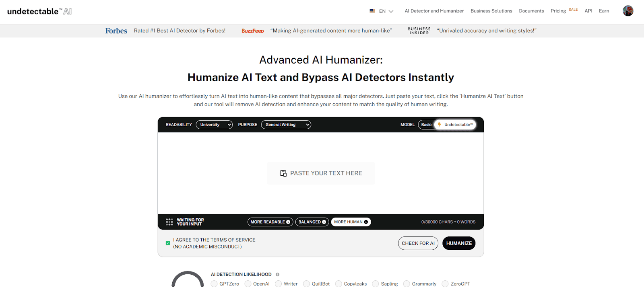Click the undetectable AI logo

[x=39, y=11]
